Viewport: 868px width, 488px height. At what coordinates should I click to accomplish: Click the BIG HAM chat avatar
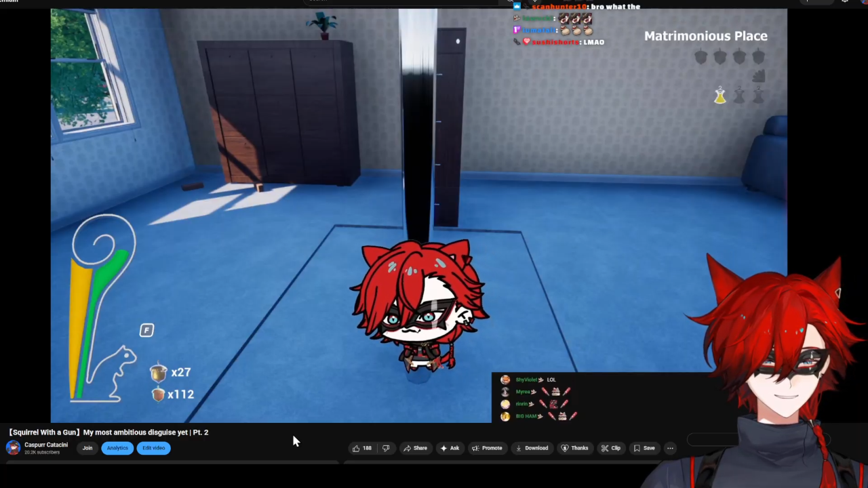click(505, 416)
